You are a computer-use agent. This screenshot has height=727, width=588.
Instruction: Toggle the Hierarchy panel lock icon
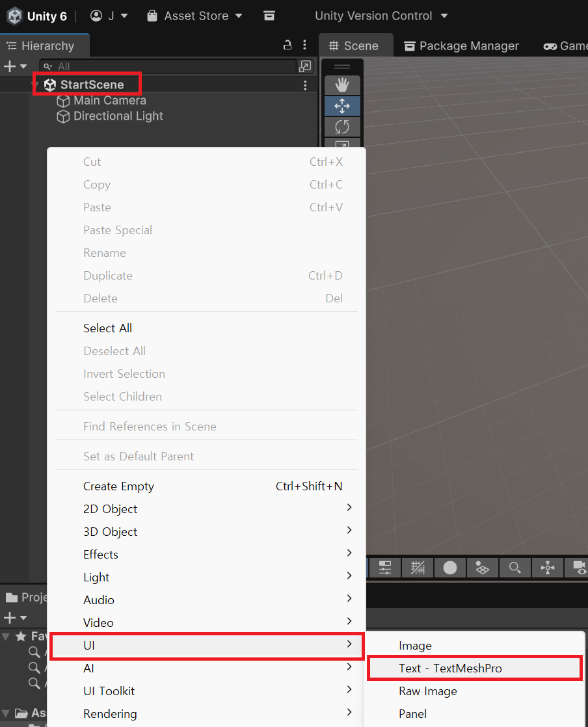287,45
